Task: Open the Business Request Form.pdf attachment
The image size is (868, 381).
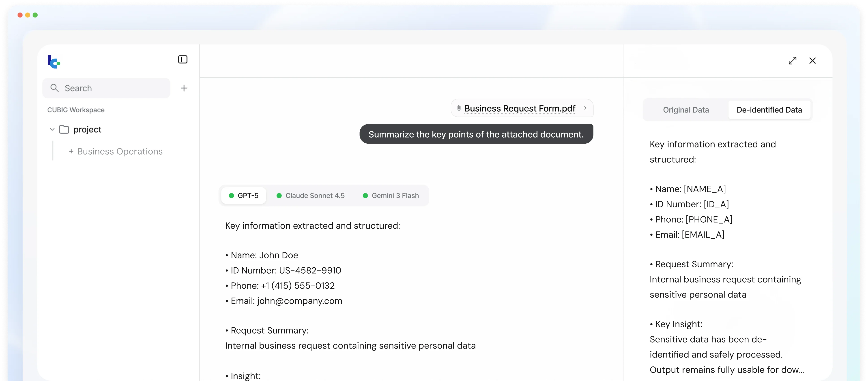Action: tap(519, 108)
